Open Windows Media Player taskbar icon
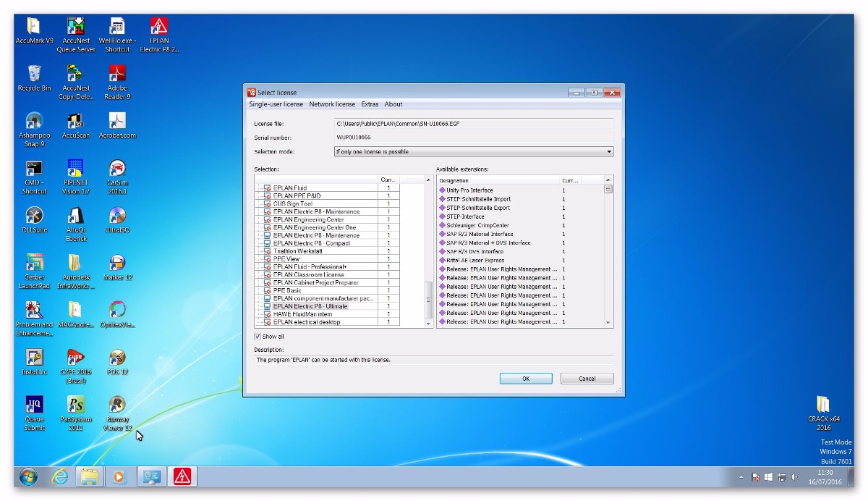Screen dimensions: 868x501 coord(119,476)
